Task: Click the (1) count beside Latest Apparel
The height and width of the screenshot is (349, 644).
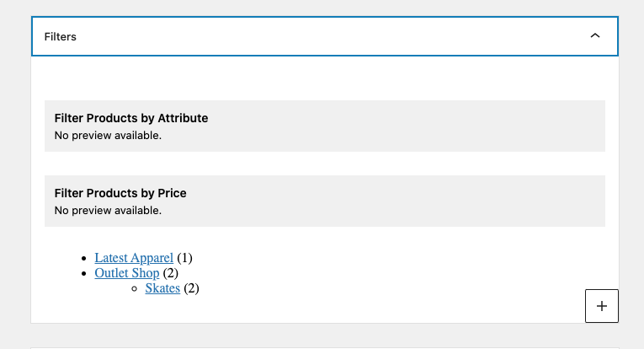Action: click(x=184, y=258)
